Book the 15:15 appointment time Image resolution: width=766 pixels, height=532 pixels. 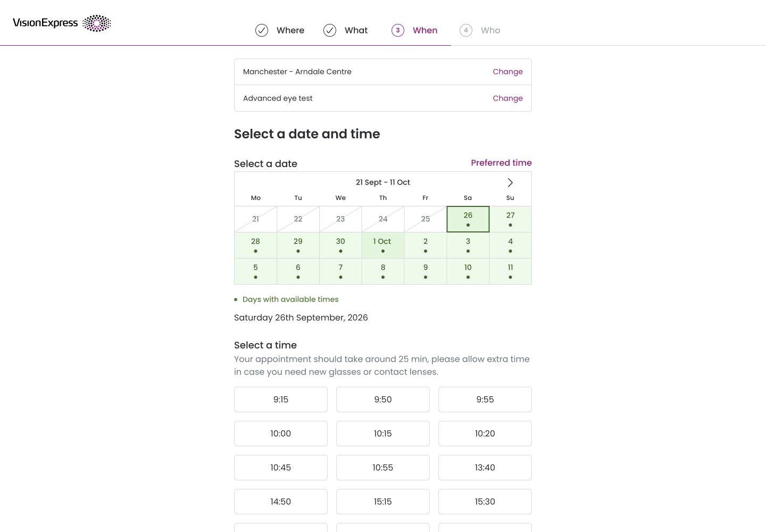383,502
